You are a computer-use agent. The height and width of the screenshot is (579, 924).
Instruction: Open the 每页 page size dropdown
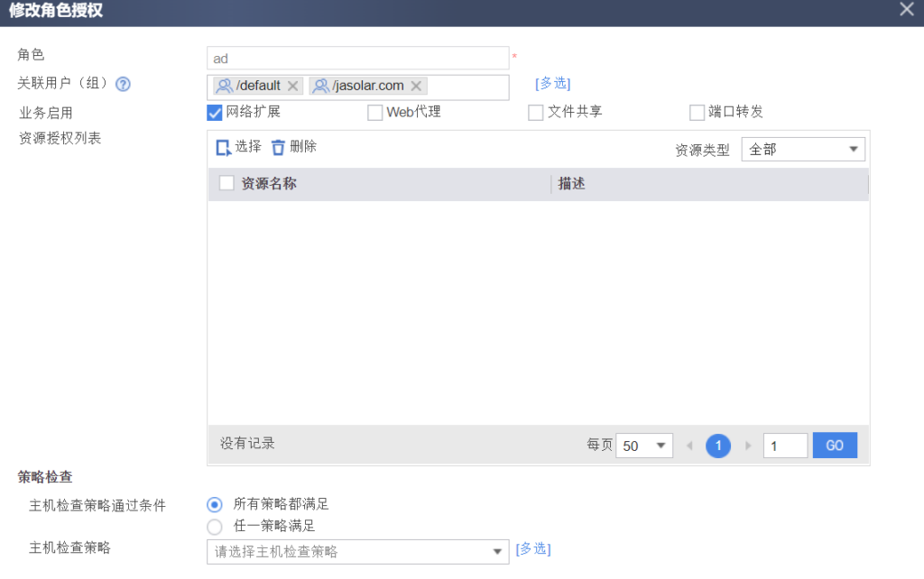click(643, 446)
